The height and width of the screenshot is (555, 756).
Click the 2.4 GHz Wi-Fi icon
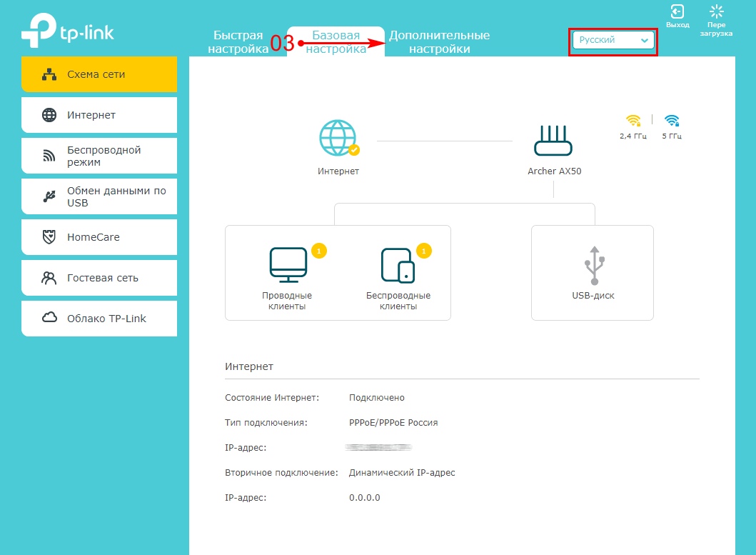(x=633, y=121)
